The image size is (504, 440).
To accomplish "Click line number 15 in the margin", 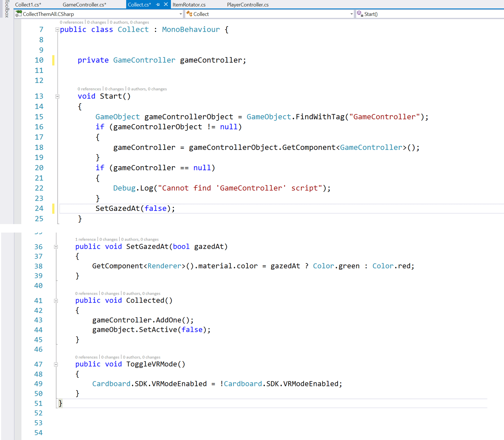I will tap(39, 117).
